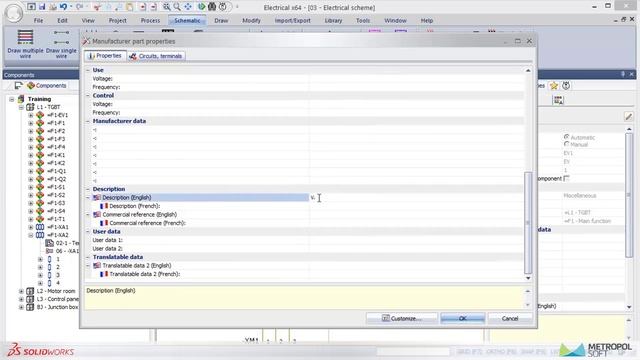This screenshot has height=360, width=640.
Task: Collapse the Use section
Action: pos(88,70)
